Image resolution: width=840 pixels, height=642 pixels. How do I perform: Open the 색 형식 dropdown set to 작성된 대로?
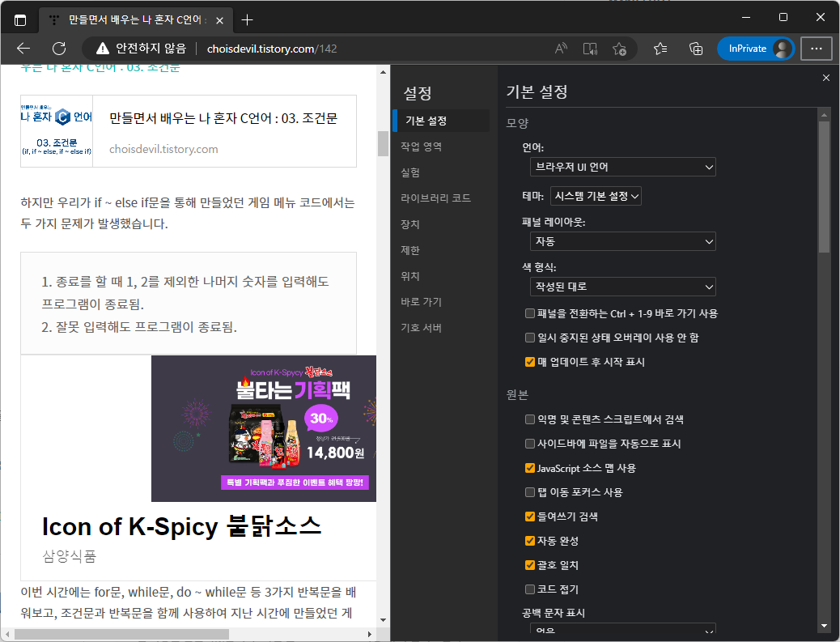(x=622, y=287)
